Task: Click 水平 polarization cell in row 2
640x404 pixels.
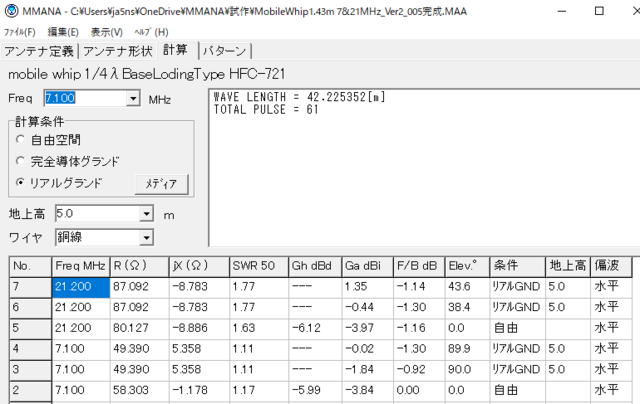Action: [611, 391]
